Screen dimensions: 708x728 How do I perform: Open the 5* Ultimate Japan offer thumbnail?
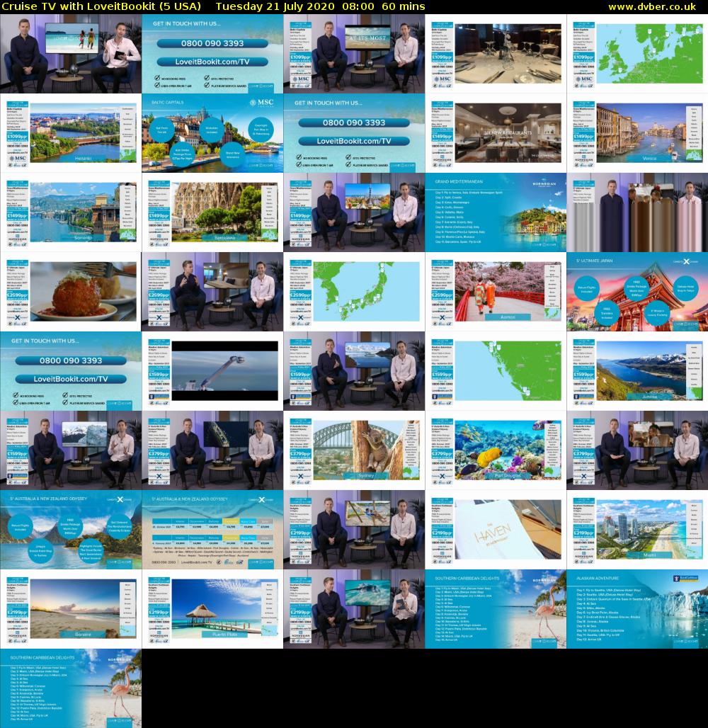click(637, 292)
